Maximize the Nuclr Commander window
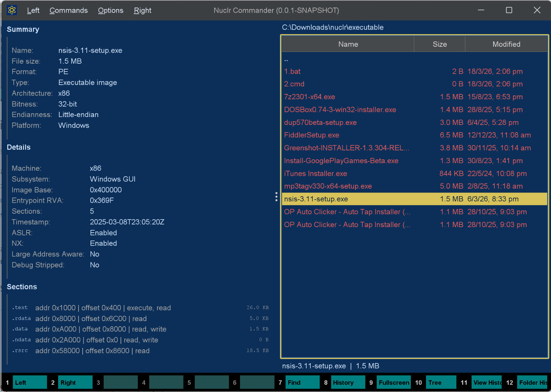 coord(509,10)
